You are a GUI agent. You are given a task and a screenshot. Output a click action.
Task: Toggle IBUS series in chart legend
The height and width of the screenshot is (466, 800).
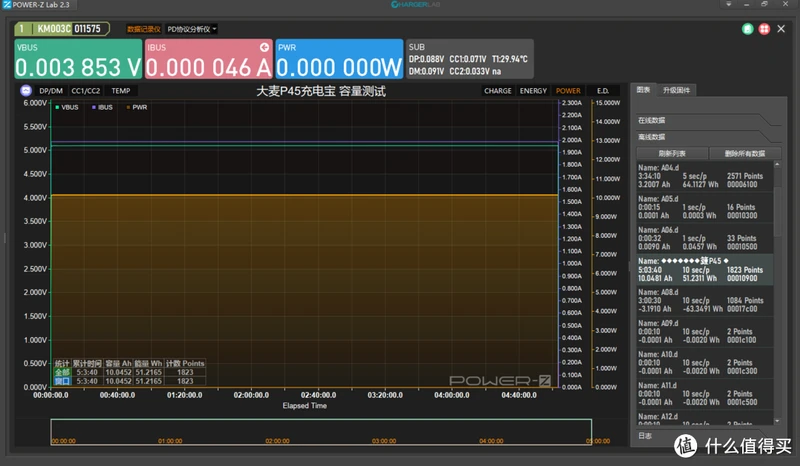[x=103, y=107]
